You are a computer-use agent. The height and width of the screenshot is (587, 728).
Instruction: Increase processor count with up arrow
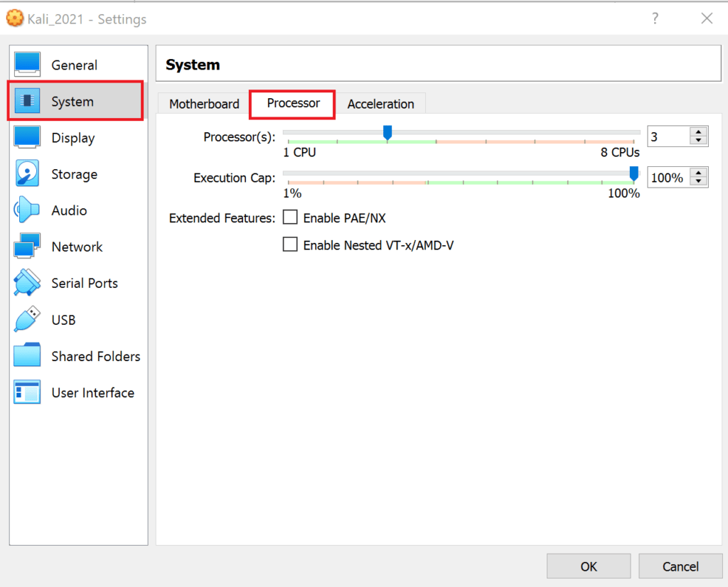tap(698, 131)
